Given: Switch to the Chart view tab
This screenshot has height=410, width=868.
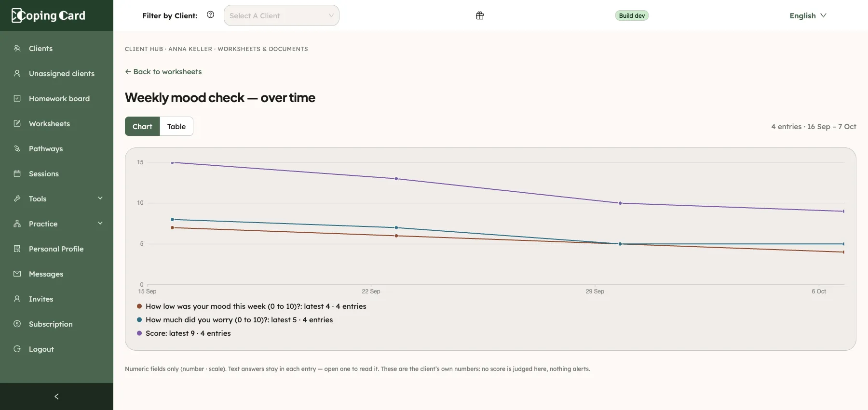Looking at the screenshot, I should point(142,126).
